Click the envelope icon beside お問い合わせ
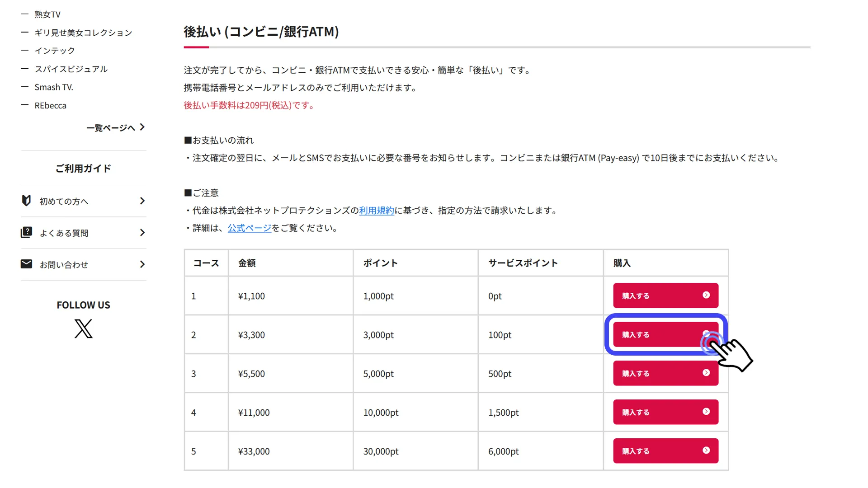Image resolution: width=868 pixels, height=488 pixels. [26, 264]
